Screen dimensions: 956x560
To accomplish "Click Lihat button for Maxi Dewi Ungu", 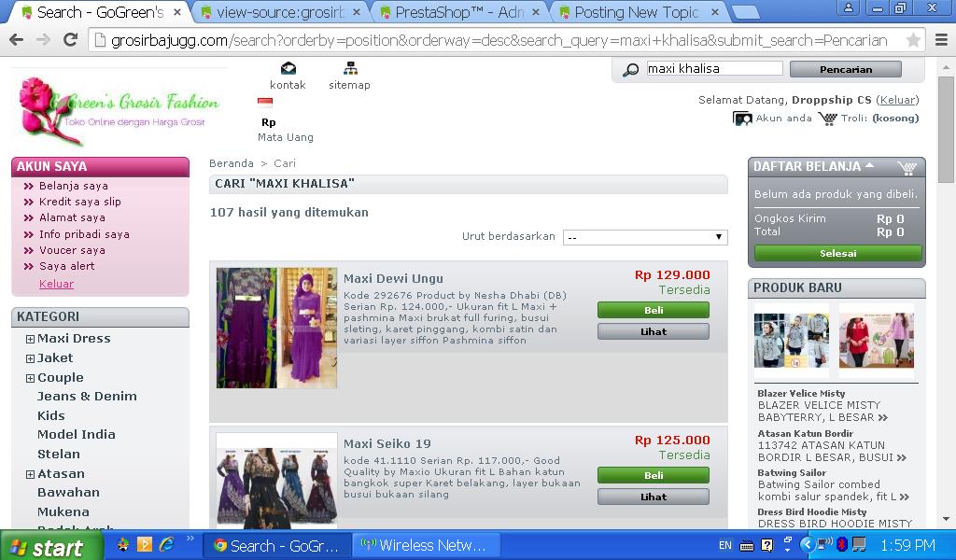I will 654,331.
